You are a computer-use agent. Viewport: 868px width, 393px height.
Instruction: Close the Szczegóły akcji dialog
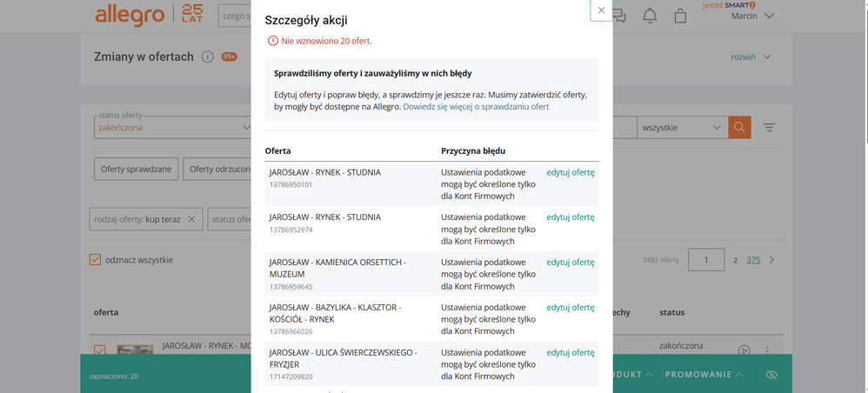[601, 10]
